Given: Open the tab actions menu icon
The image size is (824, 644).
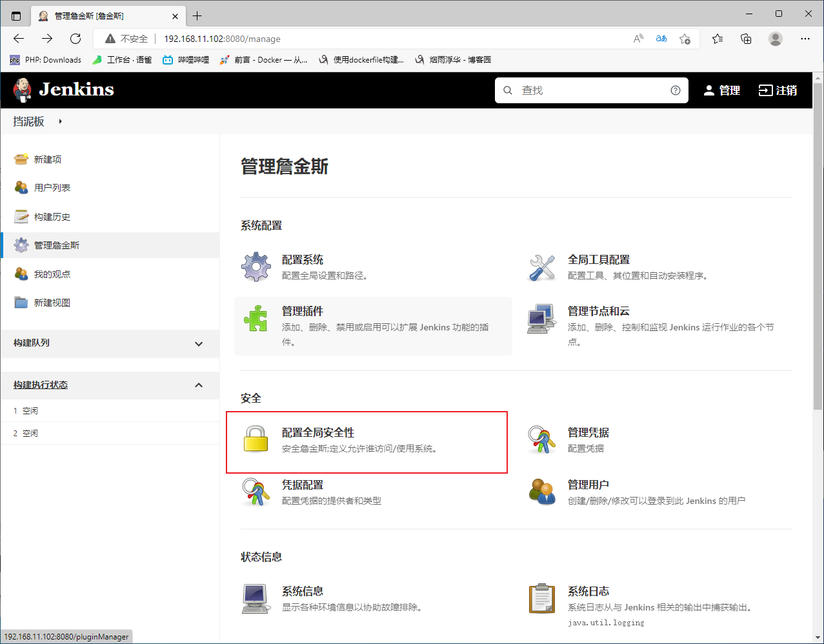Looking at the screenshot, I should (x=17, y=15).
